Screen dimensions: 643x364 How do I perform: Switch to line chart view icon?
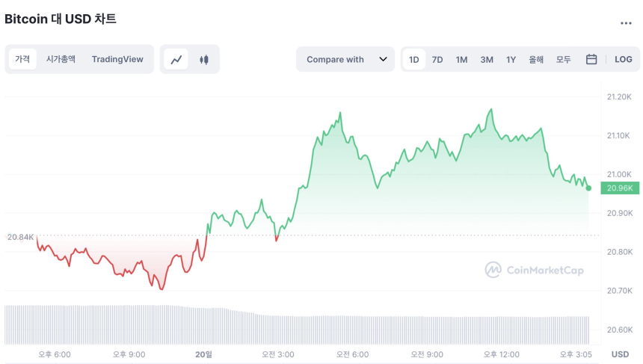tap(176, 60)
